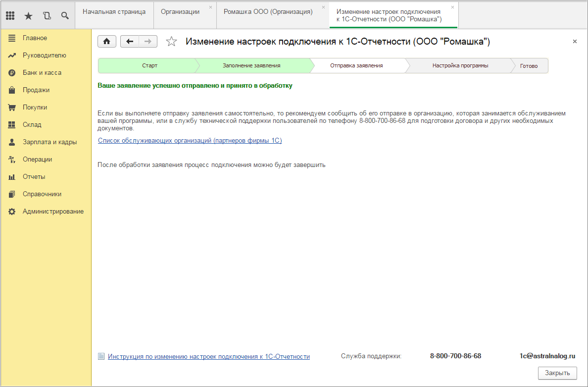The height and width of the screenshot is (387, 588).
Task: Add page to favorites star
Action: pyautogui.click(x=171, y=41)
